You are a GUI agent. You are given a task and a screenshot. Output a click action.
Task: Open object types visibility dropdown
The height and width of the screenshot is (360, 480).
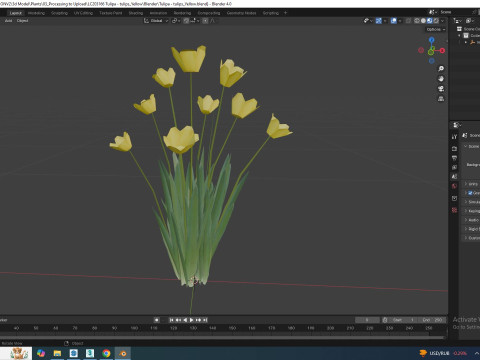368,21
